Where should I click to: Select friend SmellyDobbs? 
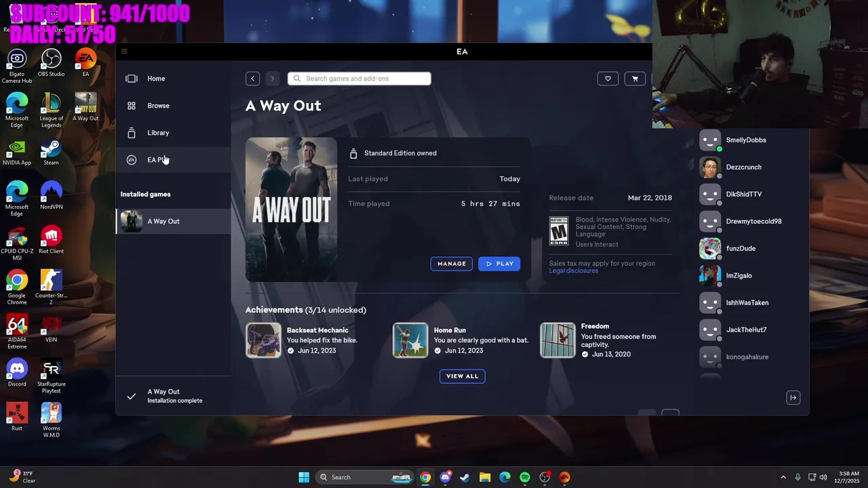[x=746, y=140]
